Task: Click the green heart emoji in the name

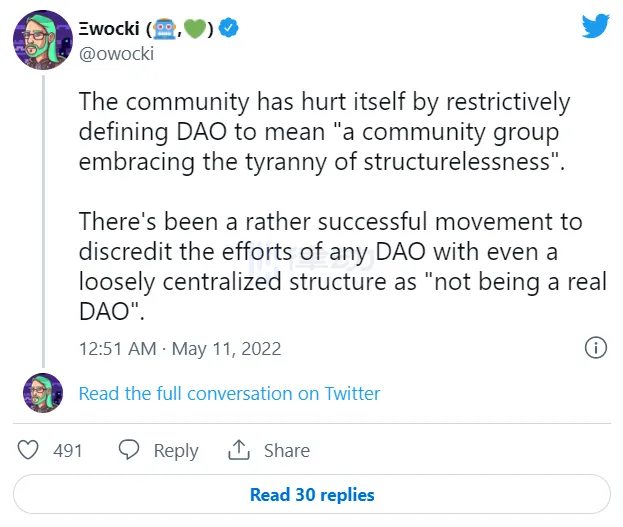Action: coord(194,29)
